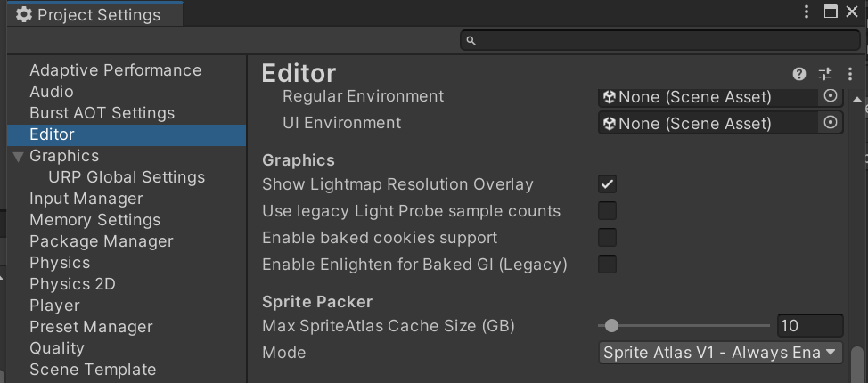The image size is (868, 383).
Task: Open the Sprite Packer Mode dropdown
Action: click(x=720, y=353)
